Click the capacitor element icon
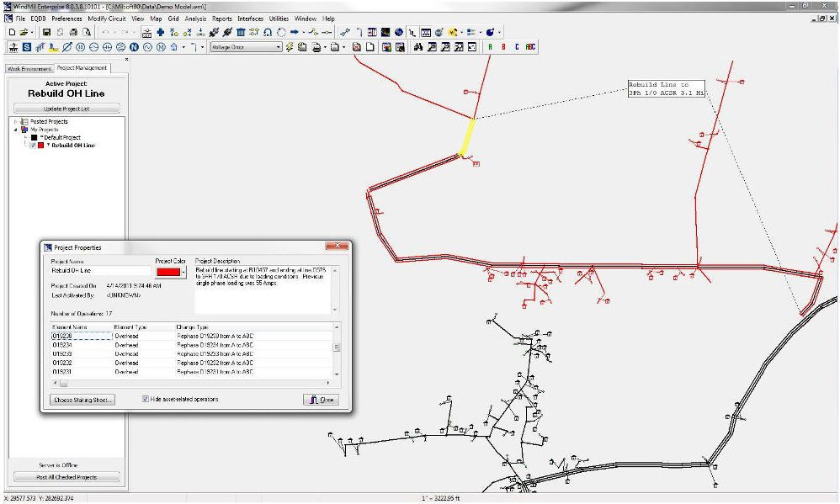 pos(107,47)
